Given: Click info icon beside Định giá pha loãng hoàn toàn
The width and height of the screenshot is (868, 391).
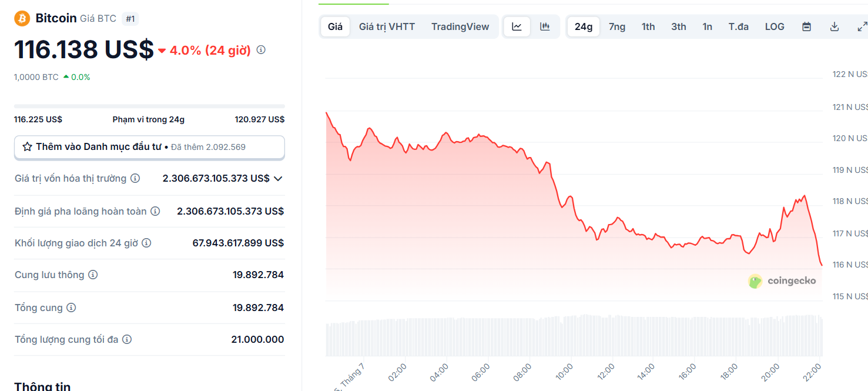Looking at the screenshot, I should point(155,211).
